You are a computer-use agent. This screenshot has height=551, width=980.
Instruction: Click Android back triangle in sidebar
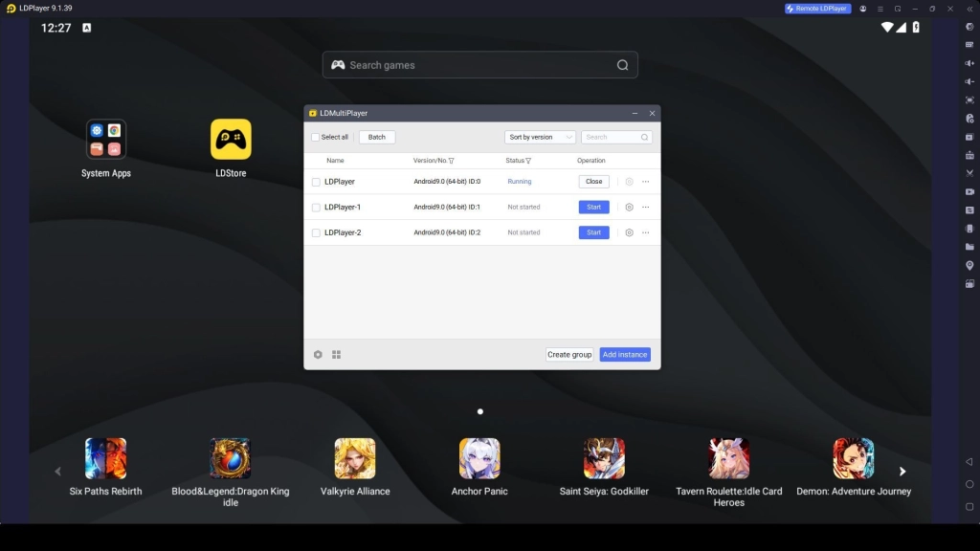coord(969,462)
